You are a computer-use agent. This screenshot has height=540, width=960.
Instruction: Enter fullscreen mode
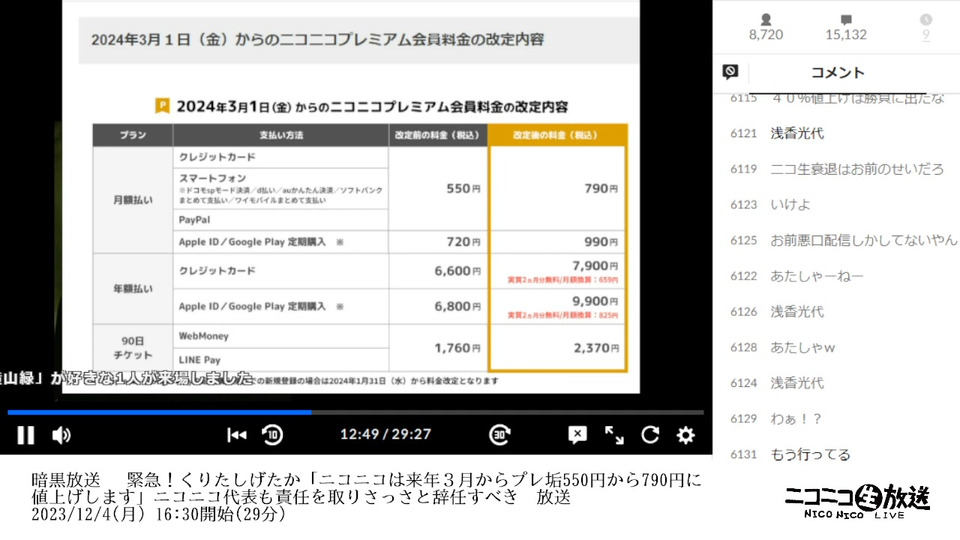(x=614, y=435)
